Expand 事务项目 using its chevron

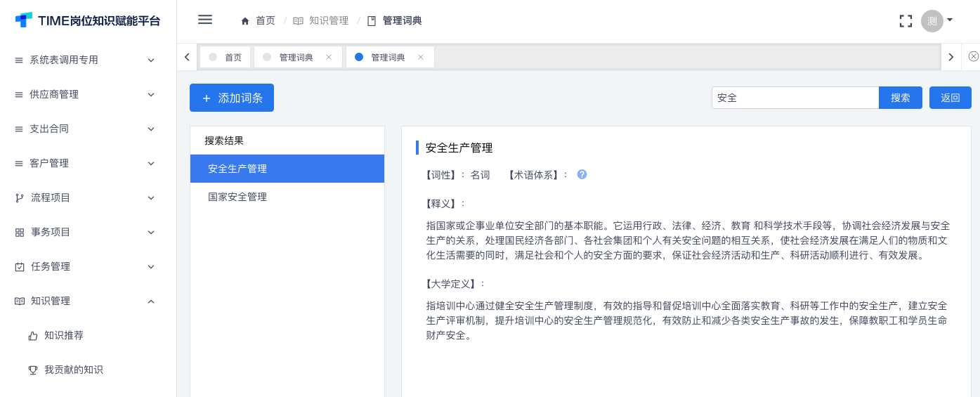click(x=151, y=232)
